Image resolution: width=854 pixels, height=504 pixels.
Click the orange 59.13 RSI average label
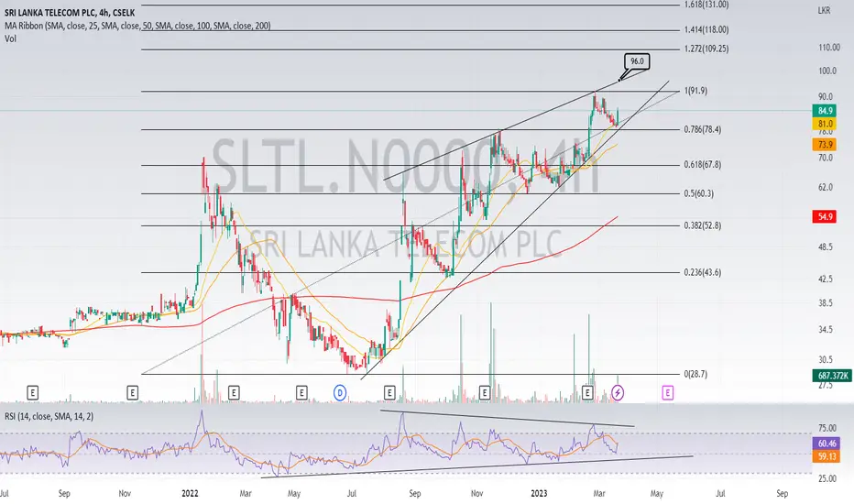coord(827,456)
